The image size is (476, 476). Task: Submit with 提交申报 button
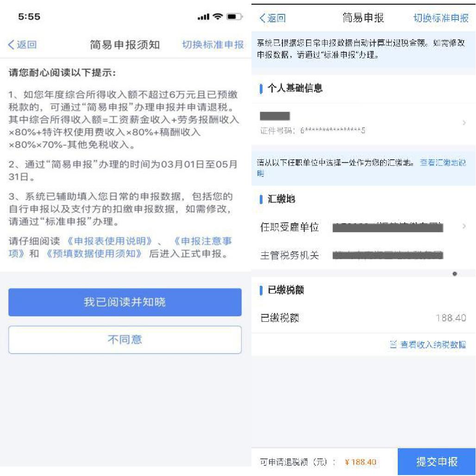point(437,462)
